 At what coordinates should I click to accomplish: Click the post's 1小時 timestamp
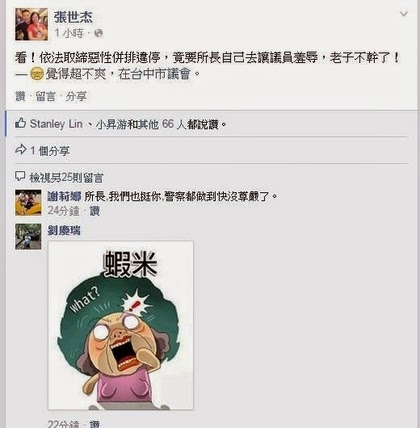(69, 33)
